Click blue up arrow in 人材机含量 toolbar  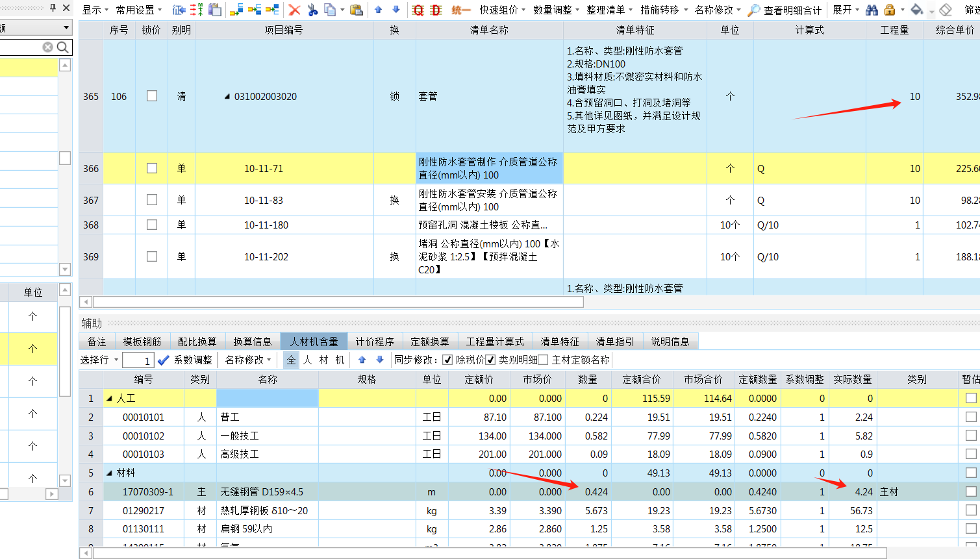pyautogui.click(x=362, y=360)
